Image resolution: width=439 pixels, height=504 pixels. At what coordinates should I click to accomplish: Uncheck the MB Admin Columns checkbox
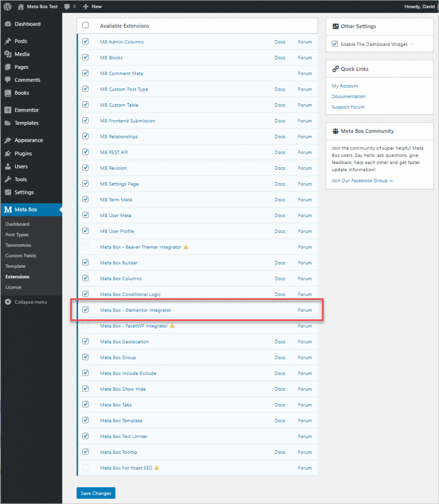click(x=86, y=42)
